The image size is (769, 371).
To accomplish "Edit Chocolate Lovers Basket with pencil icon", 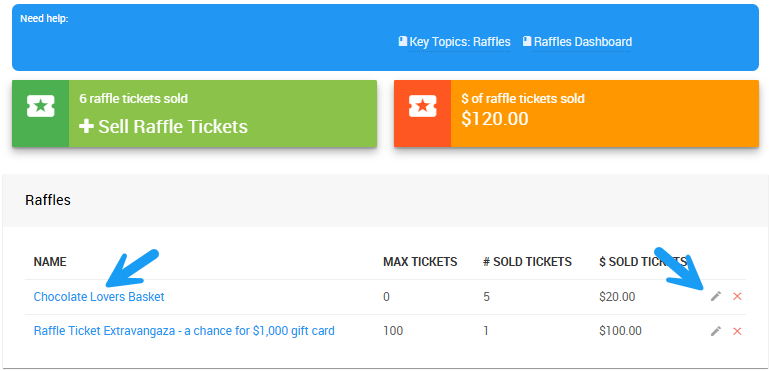I will [716, 296].
